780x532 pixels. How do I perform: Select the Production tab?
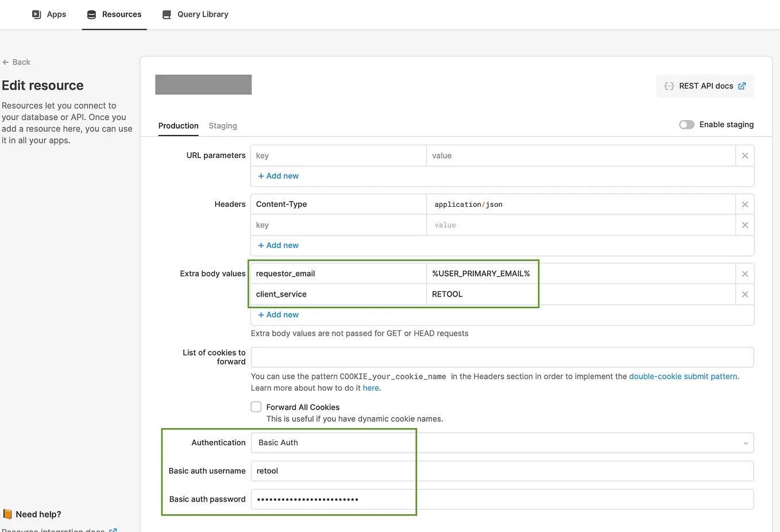(x=178, y=126)
